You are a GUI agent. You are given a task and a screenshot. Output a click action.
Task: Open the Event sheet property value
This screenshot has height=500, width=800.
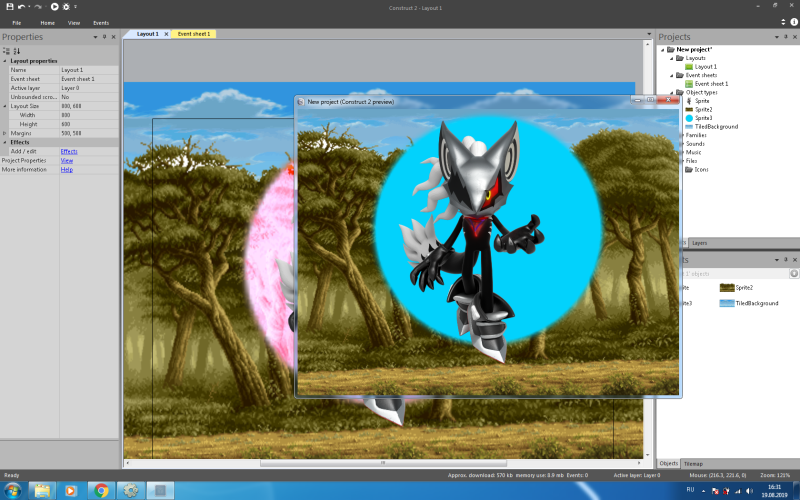(x=89, y=79)
